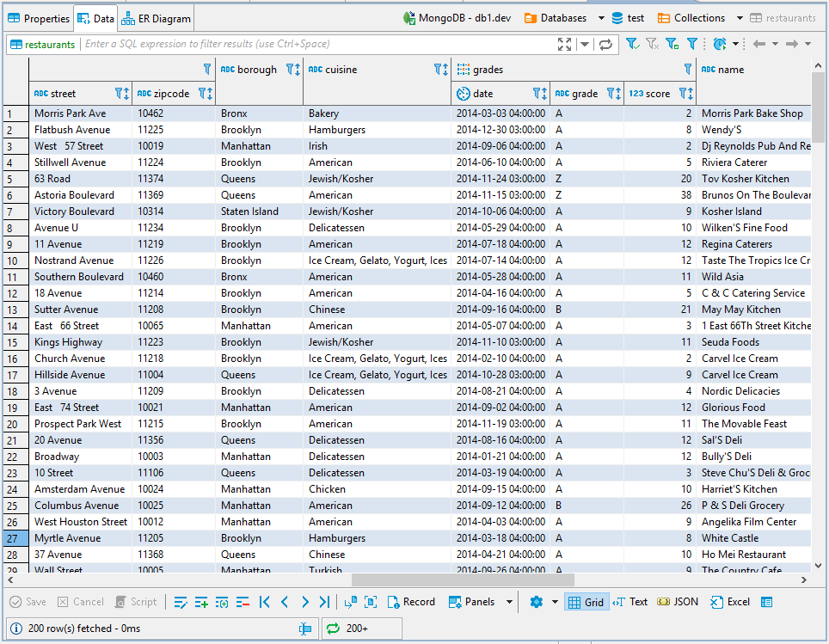
Task: Click the add row icon in the bottom toolbar
Action: 201,602
